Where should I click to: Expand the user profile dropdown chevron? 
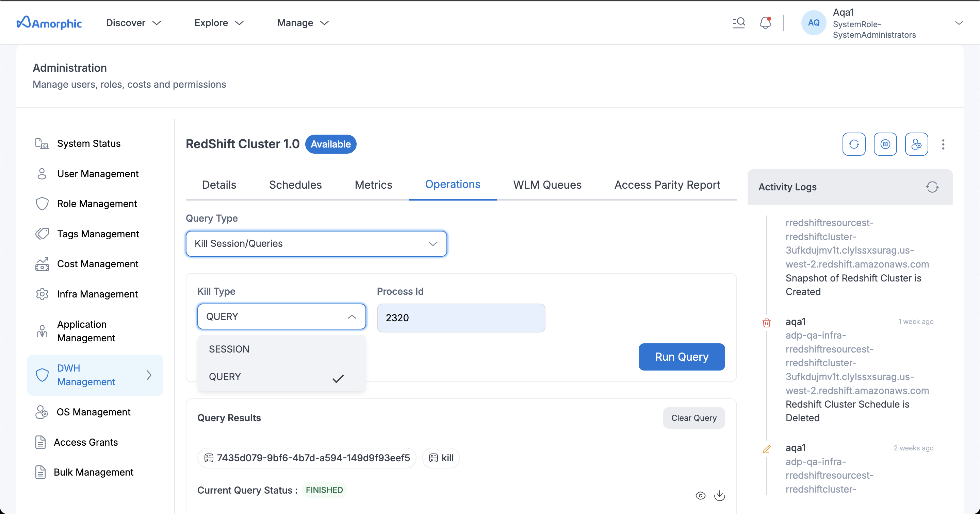(x=959, y=23)
